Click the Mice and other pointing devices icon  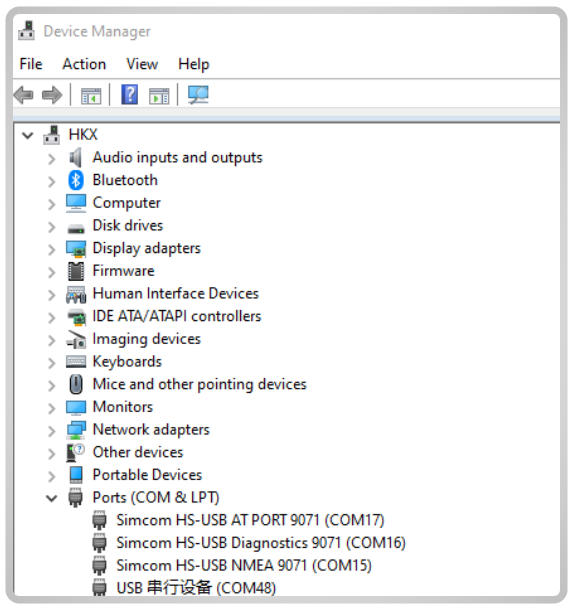[76, 384]
